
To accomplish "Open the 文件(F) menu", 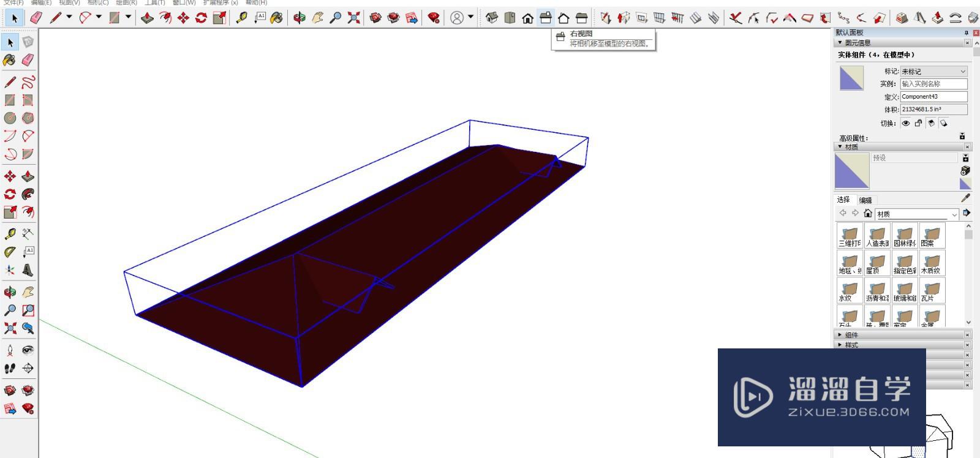I will point(13,2).
